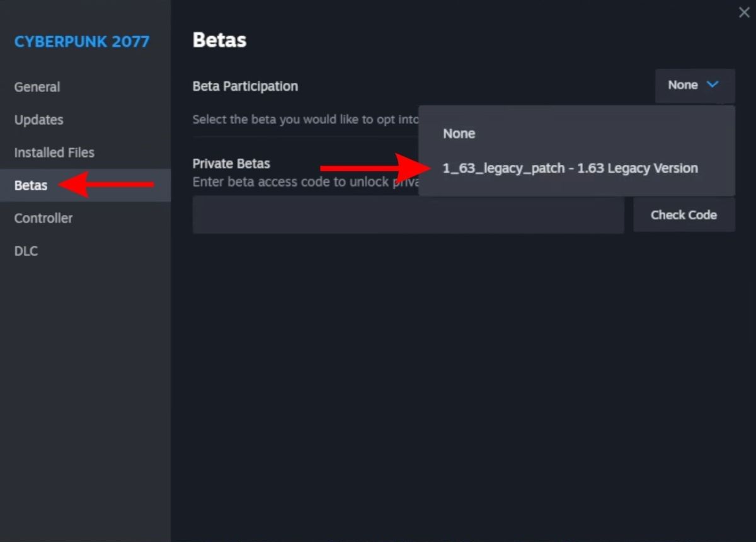Select 1_63_legacy_patch Legacy Version option
The image size is (756, 542).
pos(570,168)
